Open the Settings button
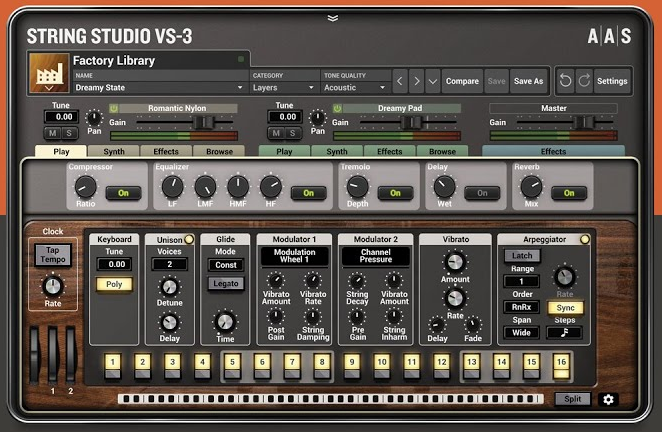 tap(612, 81)
